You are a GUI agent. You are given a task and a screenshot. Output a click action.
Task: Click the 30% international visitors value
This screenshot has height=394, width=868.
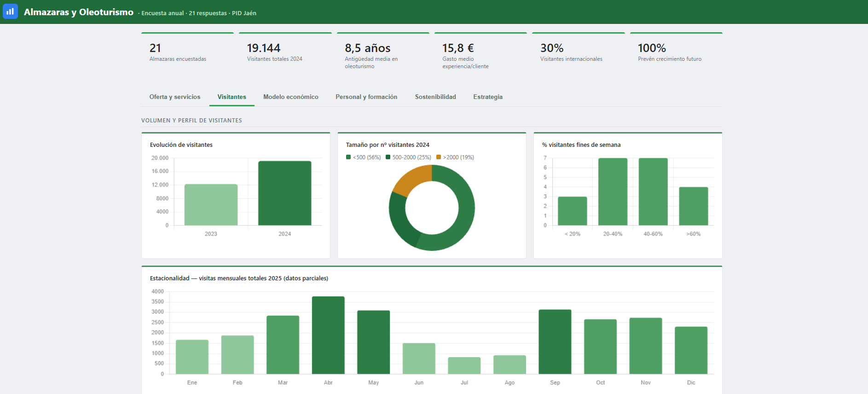(x=552, y=48)
